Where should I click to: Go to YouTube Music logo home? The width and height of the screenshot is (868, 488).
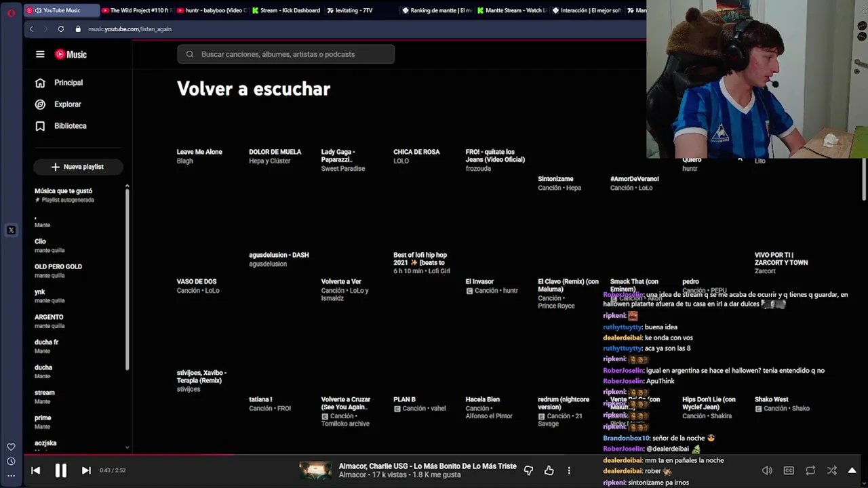point(71,54)
